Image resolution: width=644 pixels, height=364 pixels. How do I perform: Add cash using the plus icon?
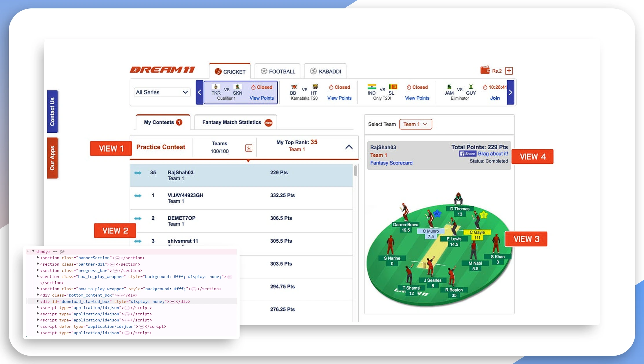click(x=509, y=70)
